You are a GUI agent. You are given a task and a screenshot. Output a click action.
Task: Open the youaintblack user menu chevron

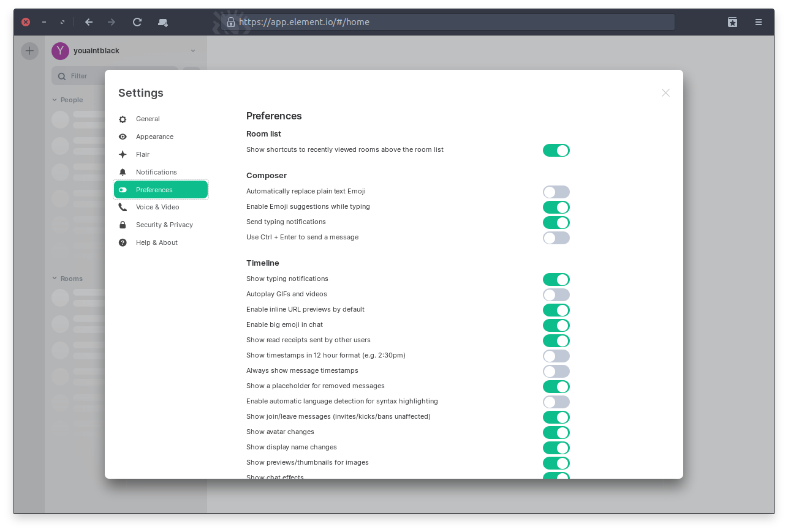point(193,51)
